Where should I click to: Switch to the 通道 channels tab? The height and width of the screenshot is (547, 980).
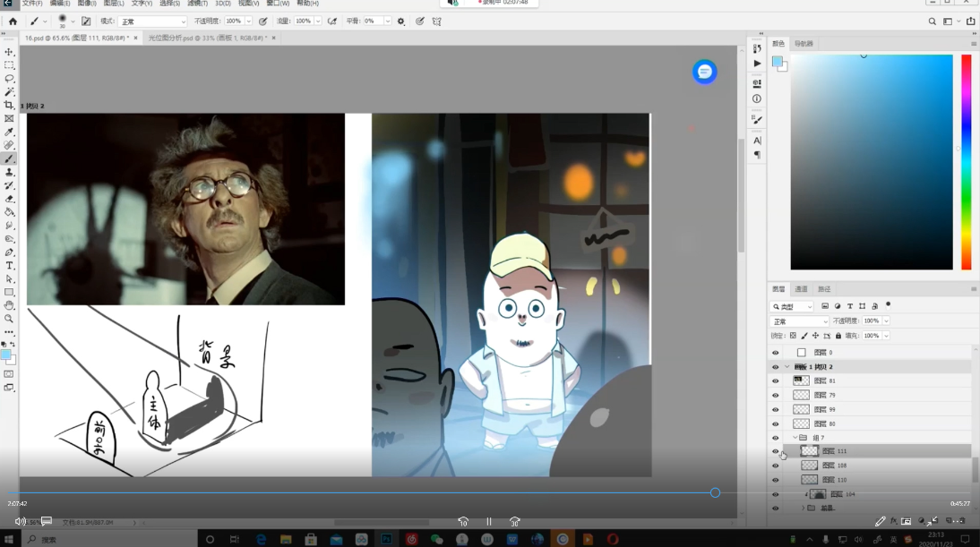click(801, 289)
